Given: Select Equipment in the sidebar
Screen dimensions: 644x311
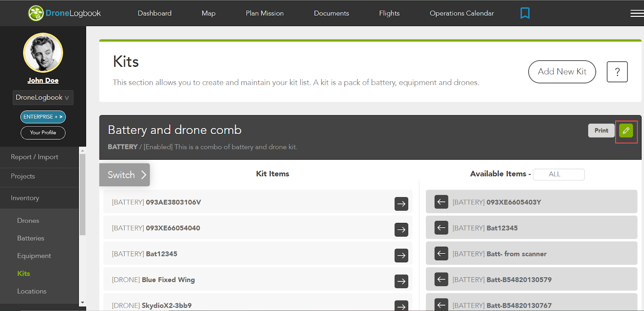Looking at the screenshot, I should (x=34, y=256).
